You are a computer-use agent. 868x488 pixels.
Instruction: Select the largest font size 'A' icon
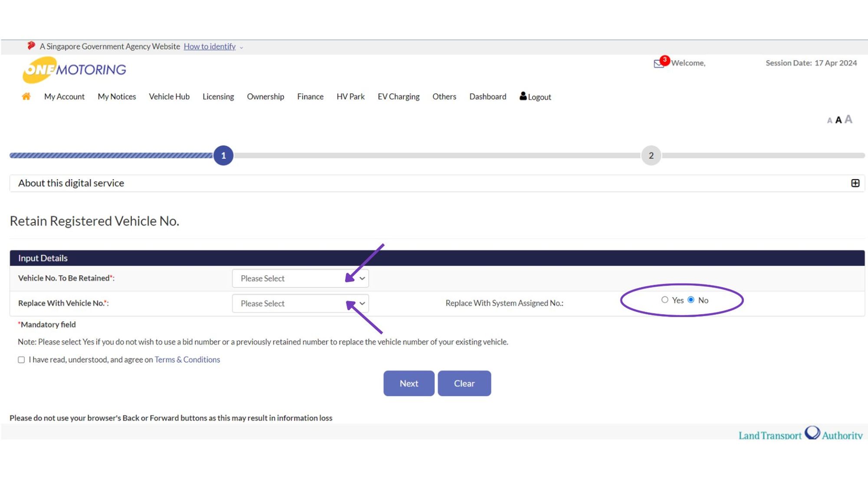tap(848, 119)
